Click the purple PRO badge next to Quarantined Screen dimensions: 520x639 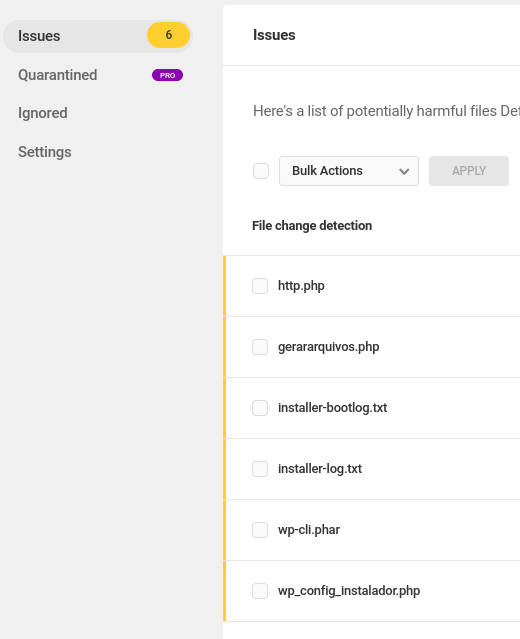pyautogui.click(x=167, y=75)
